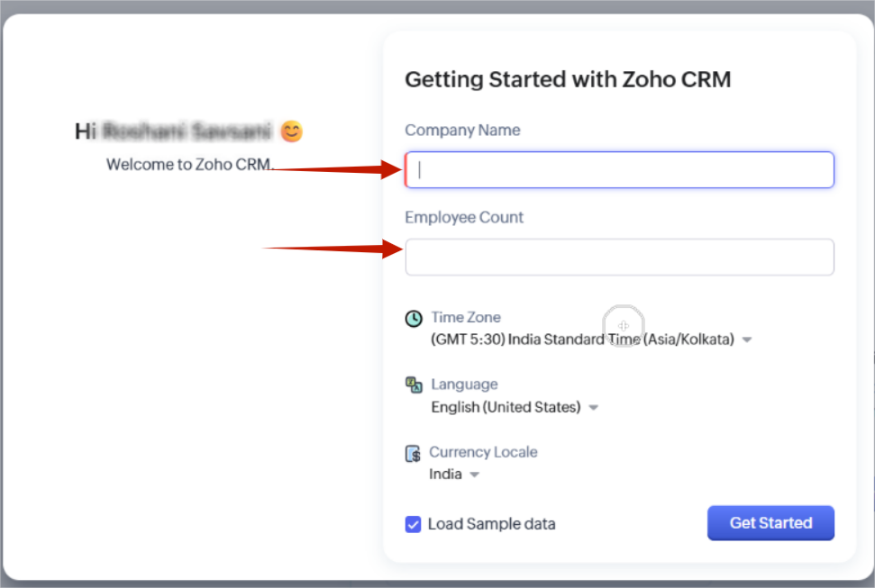Uncheck the Load Sample data checkbox

414,524
